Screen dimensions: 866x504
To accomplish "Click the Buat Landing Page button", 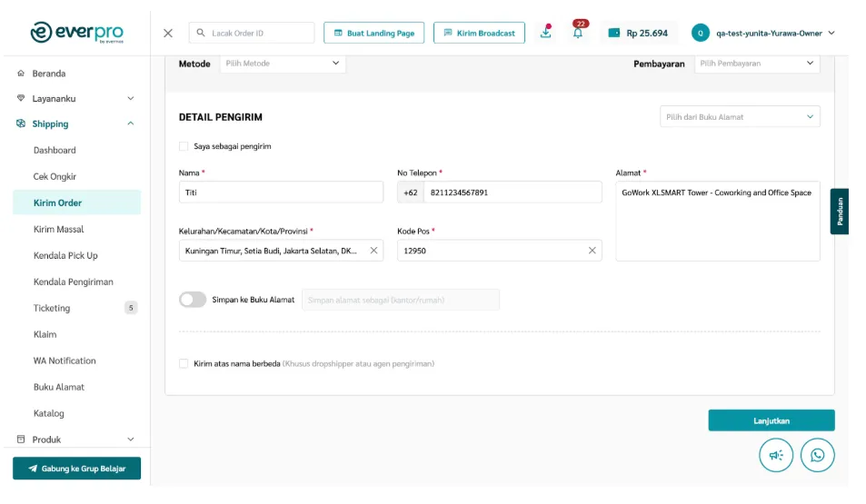I will [x=374, y=33].
